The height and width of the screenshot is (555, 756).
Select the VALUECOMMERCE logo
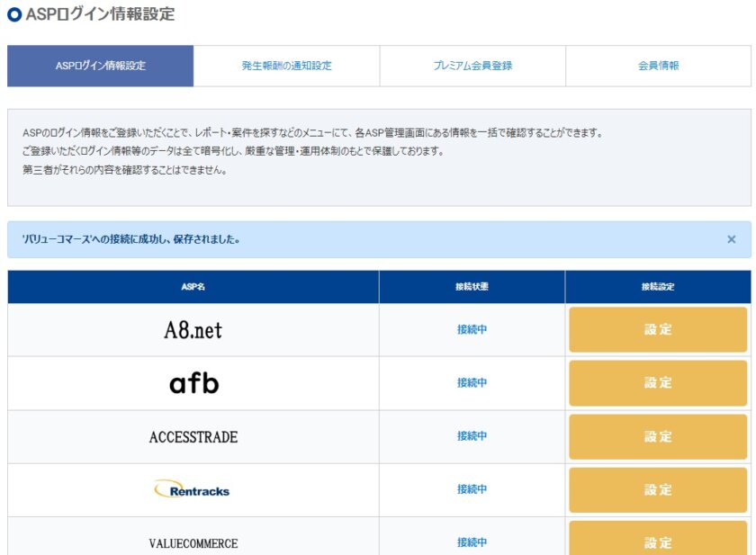point(193,543)
